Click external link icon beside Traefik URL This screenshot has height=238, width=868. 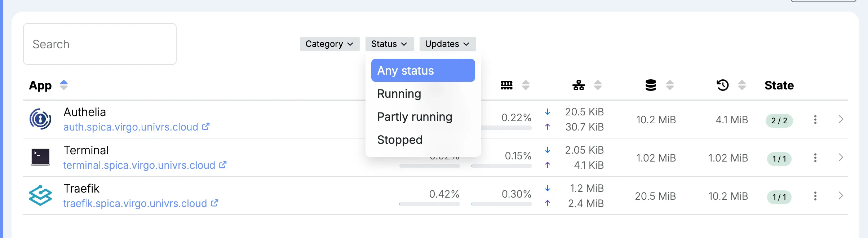coord(214,203)
